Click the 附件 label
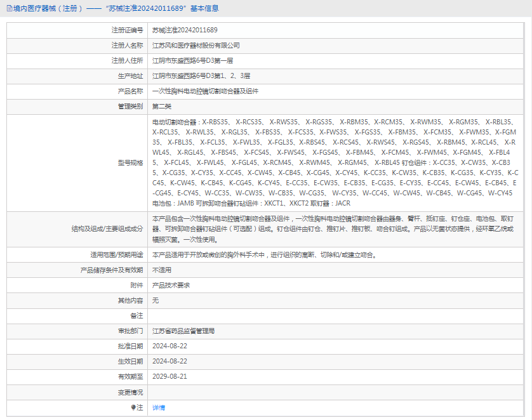Image resolution: width=532 pixels, height=420 pixels. pos(136,285)
